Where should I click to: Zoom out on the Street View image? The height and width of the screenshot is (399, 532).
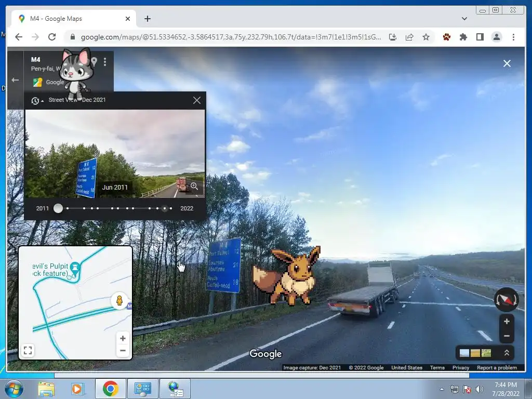click(507, 336)
